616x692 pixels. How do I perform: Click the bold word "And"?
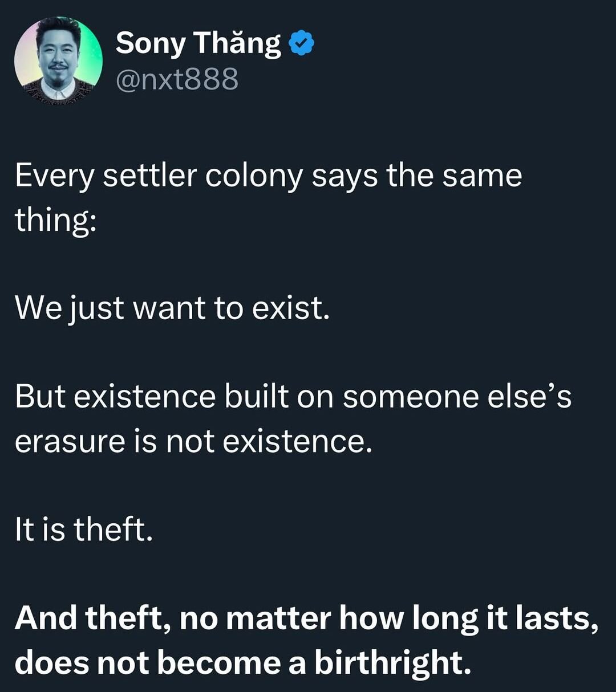click(46, 618)
